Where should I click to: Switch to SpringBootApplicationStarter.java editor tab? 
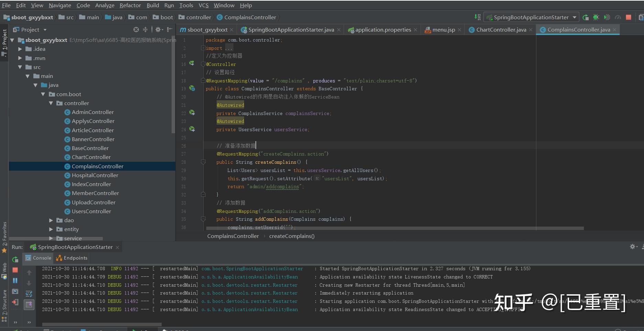291,30
